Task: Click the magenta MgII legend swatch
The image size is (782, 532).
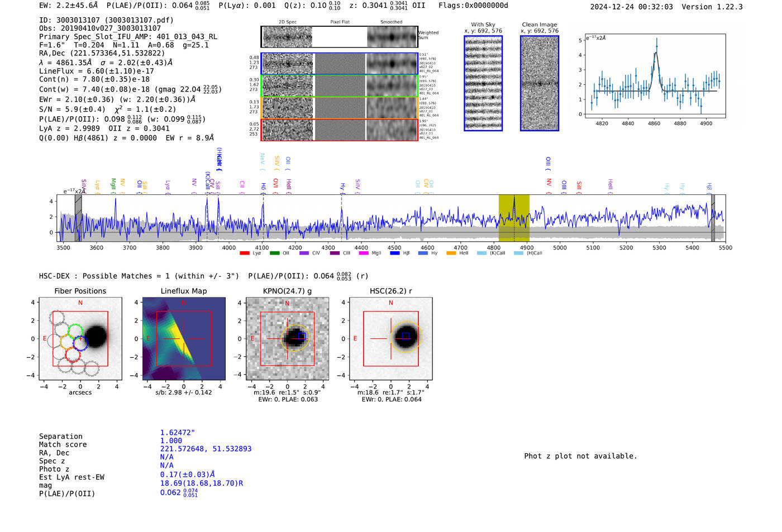Action: coord(364,253)
